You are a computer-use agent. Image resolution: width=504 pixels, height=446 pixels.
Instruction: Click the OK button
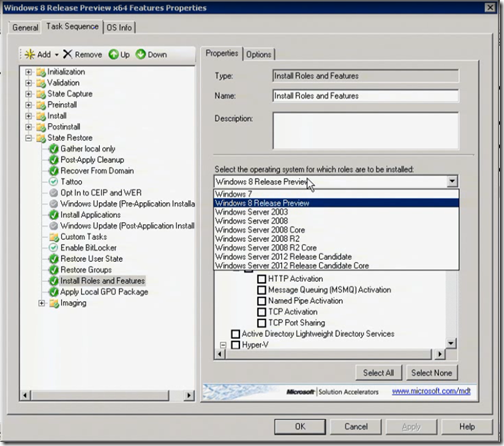point(300,427)
